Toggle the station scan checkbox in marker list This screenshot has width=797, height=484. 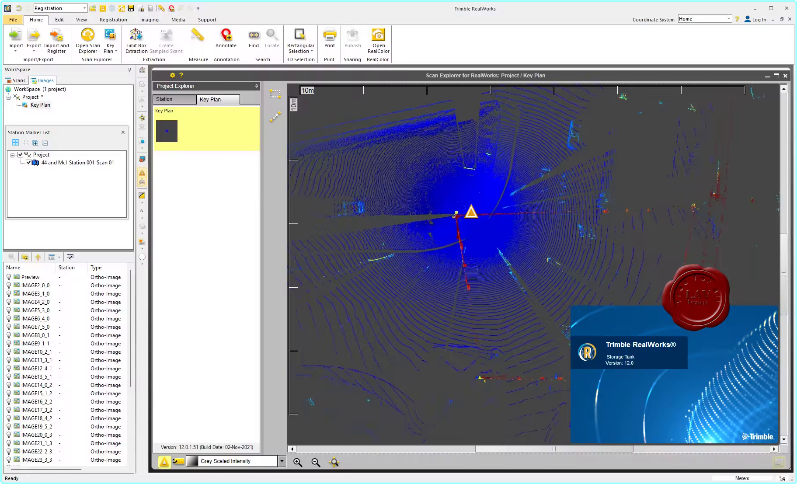coord(29,162)
